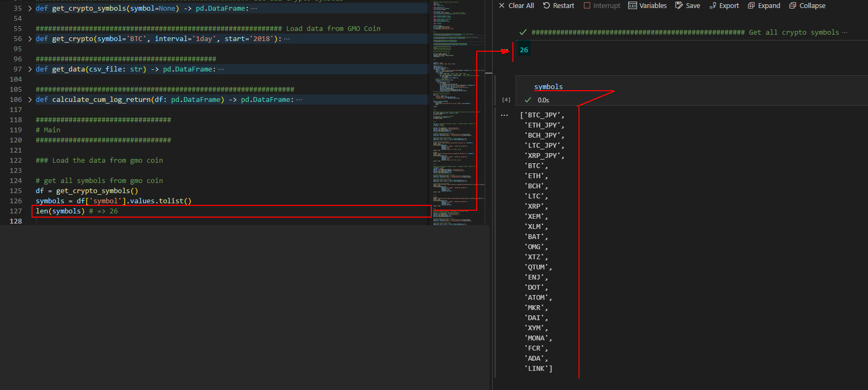Click 0.0s execution time

[543, 100]
